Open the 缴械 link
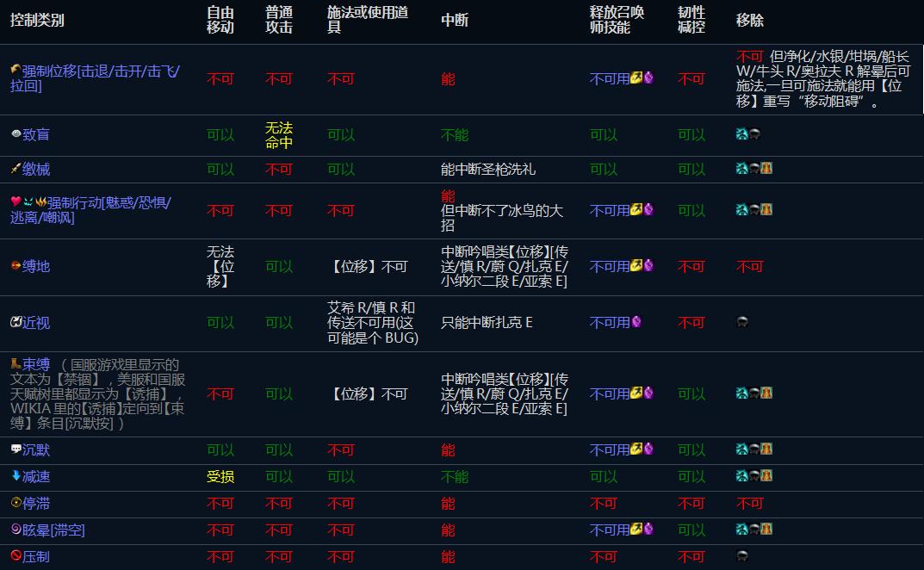Screen dimensions: 924x570 click(36, 170)
